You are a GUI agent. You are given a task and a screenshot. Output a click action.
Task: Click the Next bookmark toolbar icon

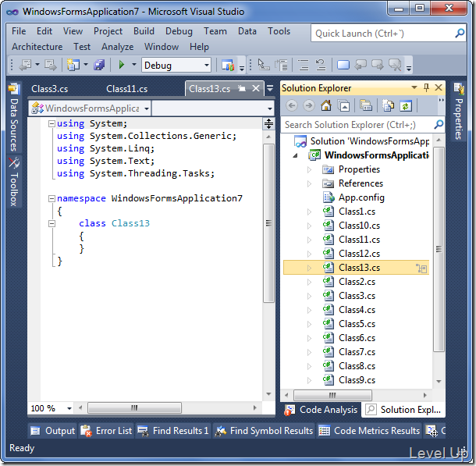378,65
